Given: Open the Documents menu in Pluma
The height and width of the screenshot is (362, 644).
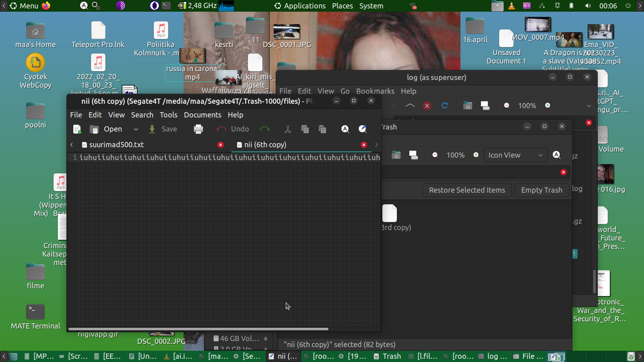Looking at the screenshot, I should (x=202, y=115).
